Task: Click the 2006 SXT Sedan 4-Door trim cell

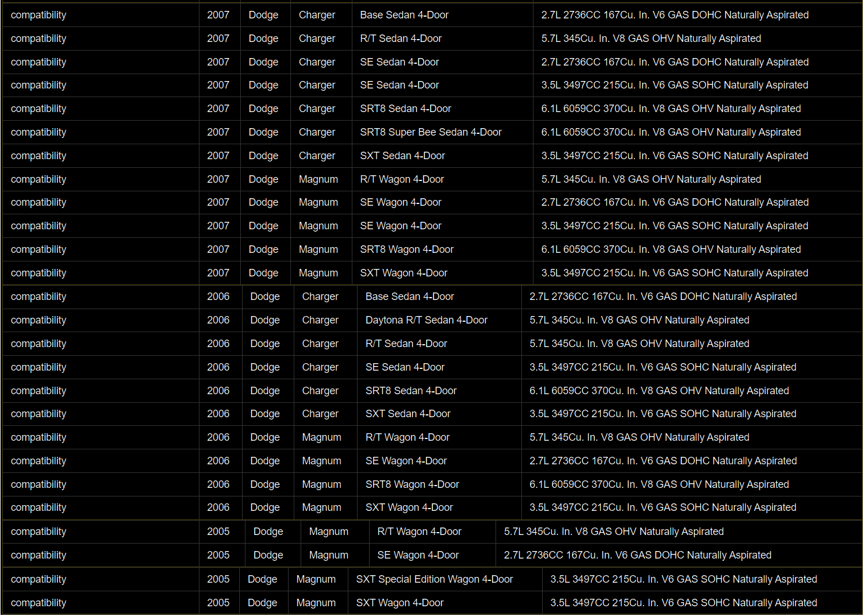Action: [x=408, y=414]
